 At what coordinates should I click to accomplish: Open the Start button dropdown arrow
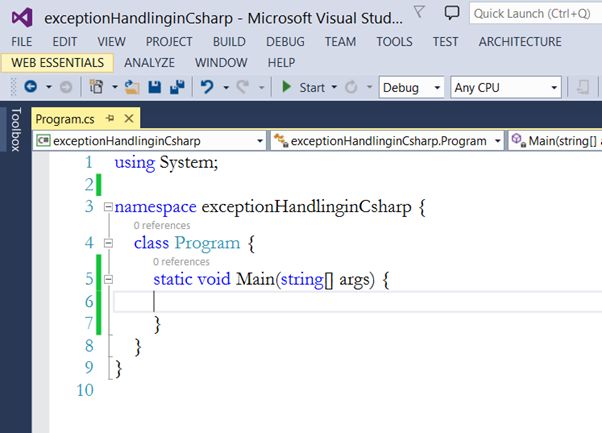click(x=334, y=87)
